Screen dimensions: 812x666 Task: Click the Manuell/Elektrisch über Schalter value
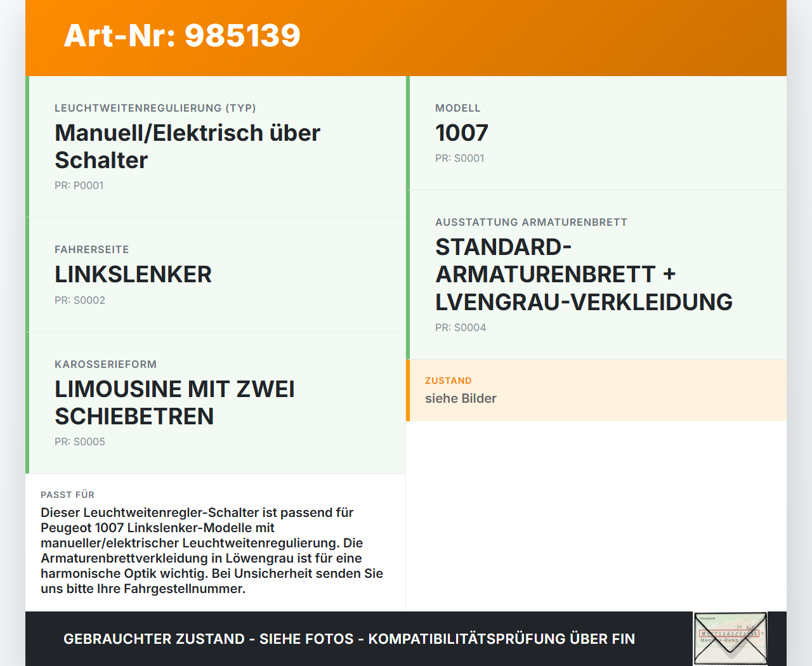coord(187,147)
